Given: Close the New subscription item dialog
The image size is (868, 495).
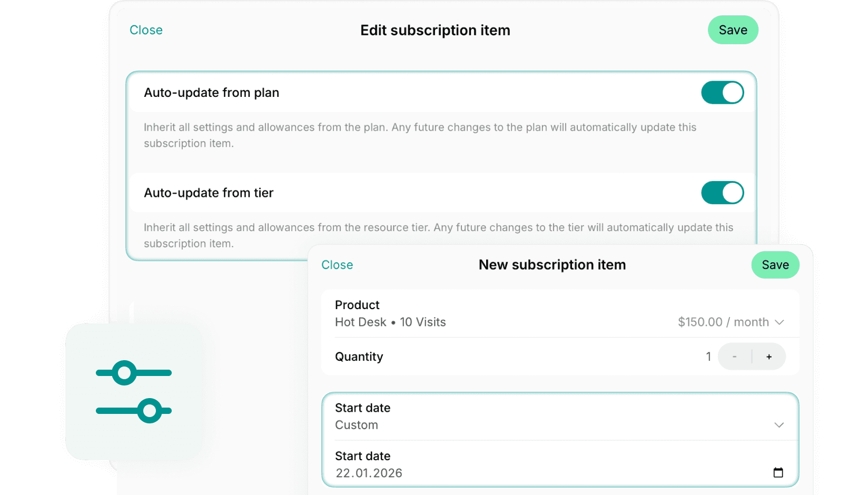Looking at the screenshot, I should (337, 265).
